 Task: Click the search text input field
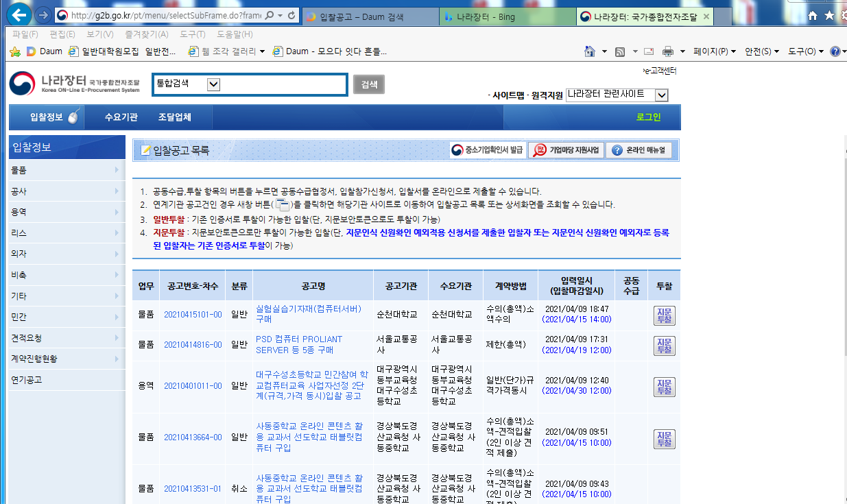(283, 84)
